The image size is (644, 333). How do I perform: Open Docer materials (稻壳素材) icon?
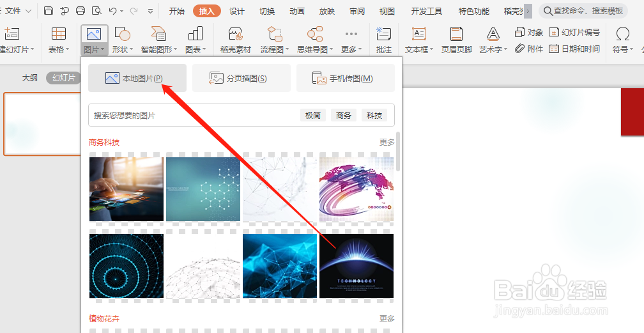point(236,34)
